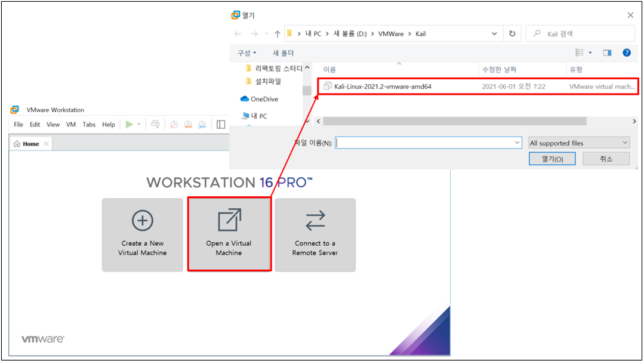Click navigation tree scroll up arrow
This screenshot has height=361, width=644.
click(307, 67)
